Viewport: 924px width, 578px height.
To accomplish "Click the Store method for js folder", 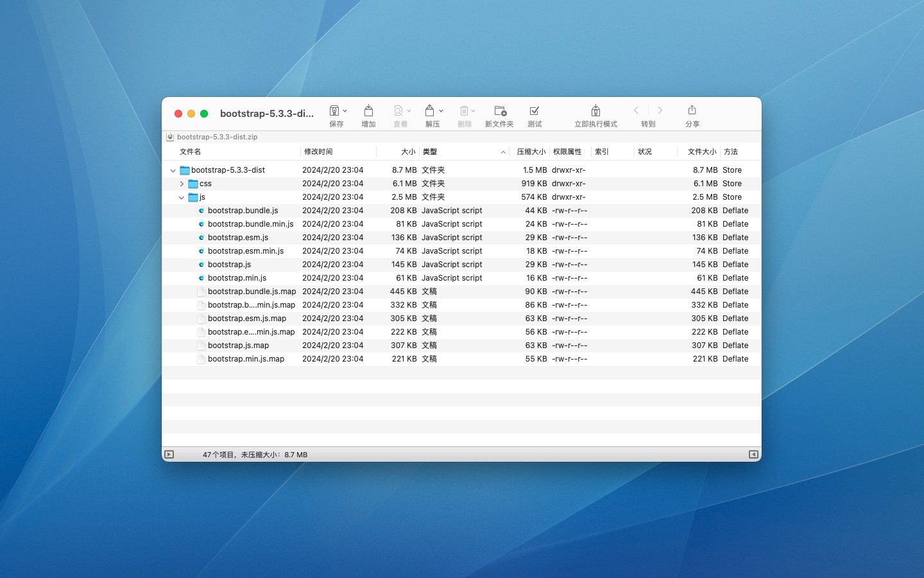I will point(732,197).
